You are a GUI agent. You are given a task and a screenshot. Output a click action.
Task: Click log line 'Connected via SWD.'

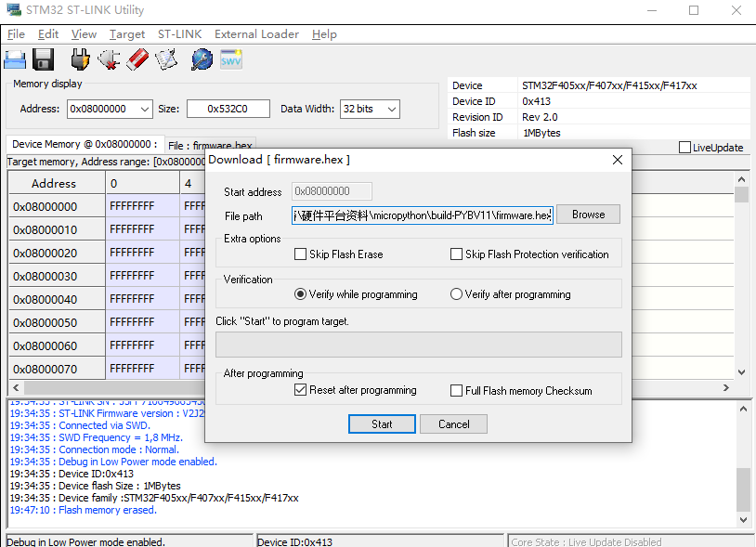80,425
